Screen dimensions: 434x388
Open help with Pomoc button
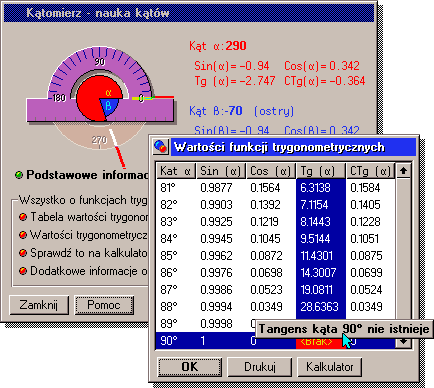point(104,305)
